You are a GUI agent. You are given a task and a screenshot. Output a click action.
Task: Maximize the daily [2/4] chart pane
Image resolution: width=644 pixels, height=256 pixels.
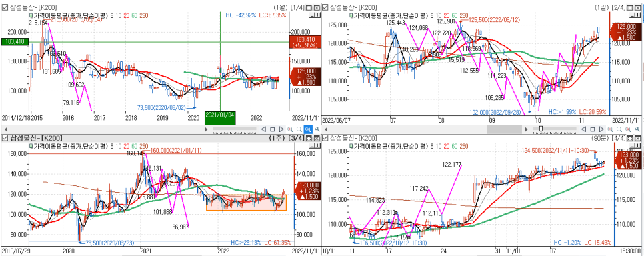pyautogui.click(x=629, y=7)
